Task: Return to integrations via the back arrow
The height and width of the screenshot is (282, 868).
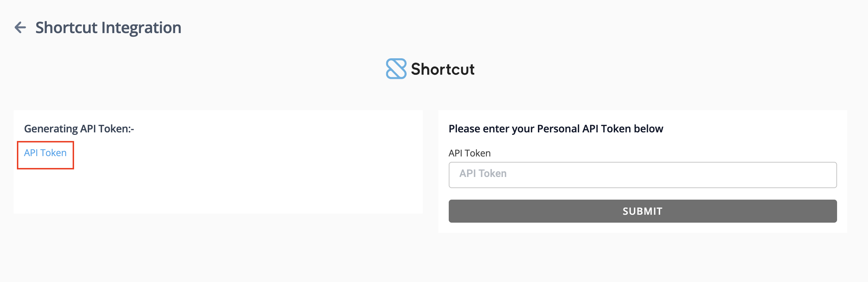Action: 20,27
